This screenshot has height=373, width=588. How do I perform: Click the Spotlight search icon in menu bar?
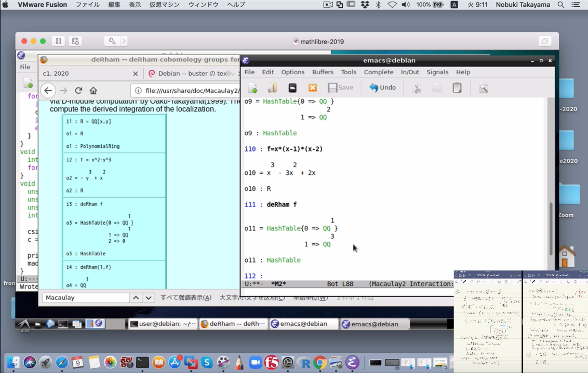click(561, 5)
